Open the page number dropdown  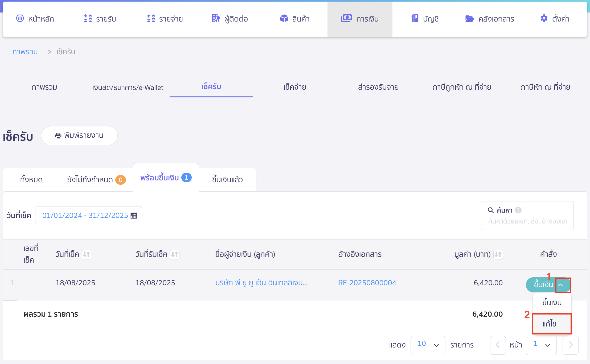click(x=541, y=345)
